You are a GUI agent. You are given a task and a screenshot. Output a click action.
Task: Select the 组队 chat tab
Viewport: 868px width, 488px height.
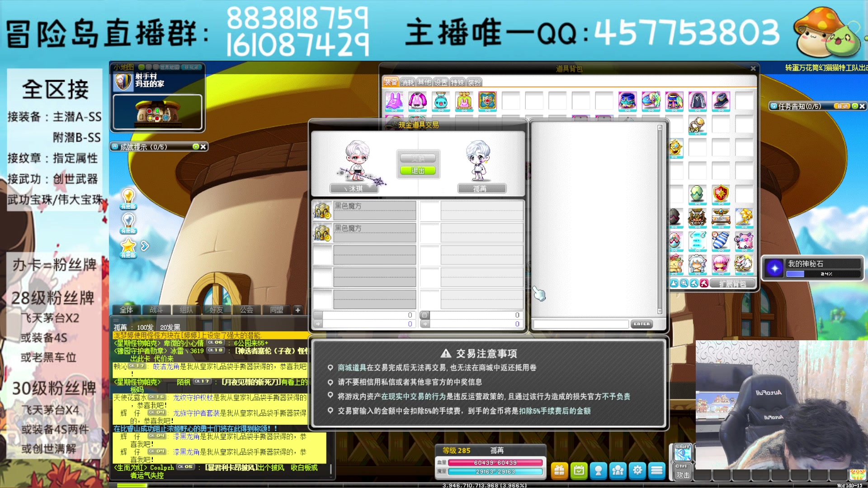[x=186, y=310]
